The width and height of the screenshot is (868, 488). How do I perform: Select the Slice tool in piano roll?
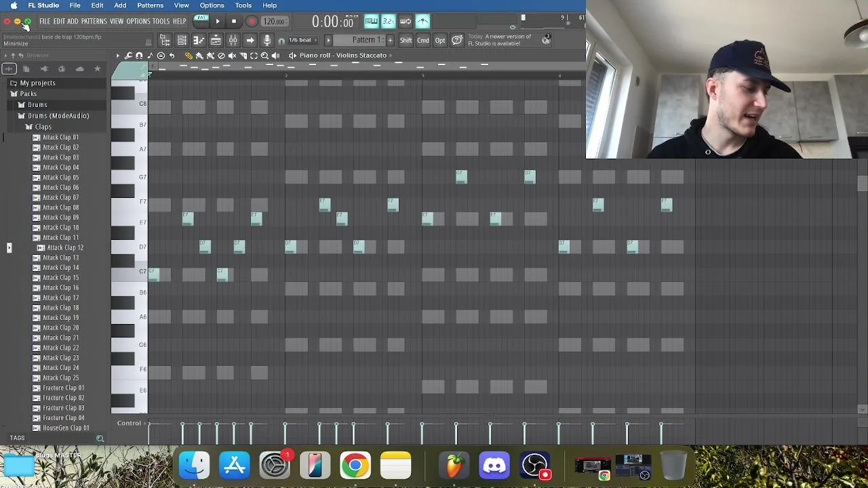[243, 56]
